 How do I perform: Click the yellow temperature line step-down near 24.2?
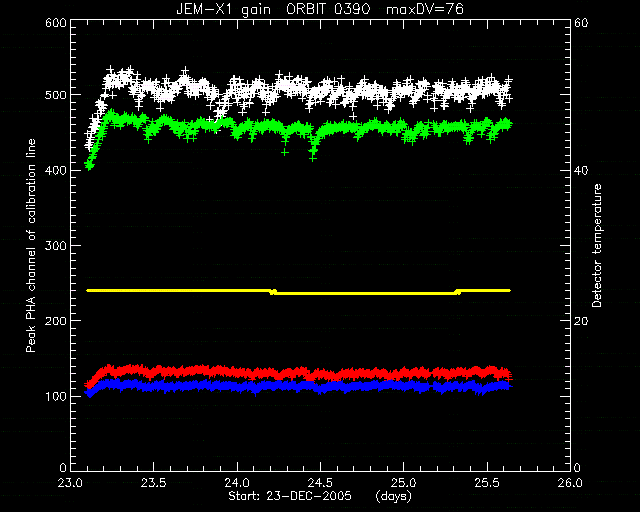tap(273, 292)
